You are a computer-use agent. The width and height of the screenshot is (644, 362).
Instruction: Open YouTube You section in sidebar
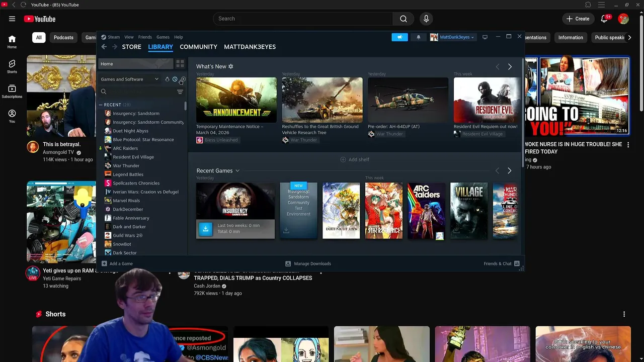pyautogui.click(x=12, y=116)
